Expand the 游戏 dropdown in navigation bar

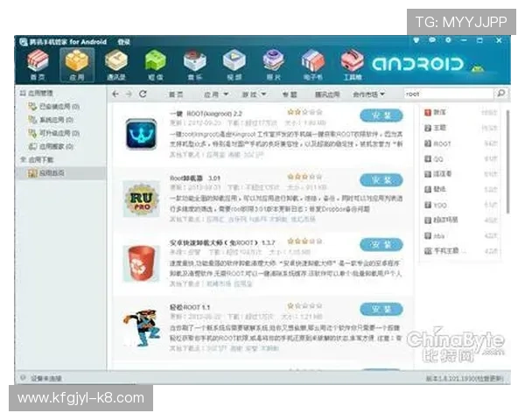tap(254, 94)
